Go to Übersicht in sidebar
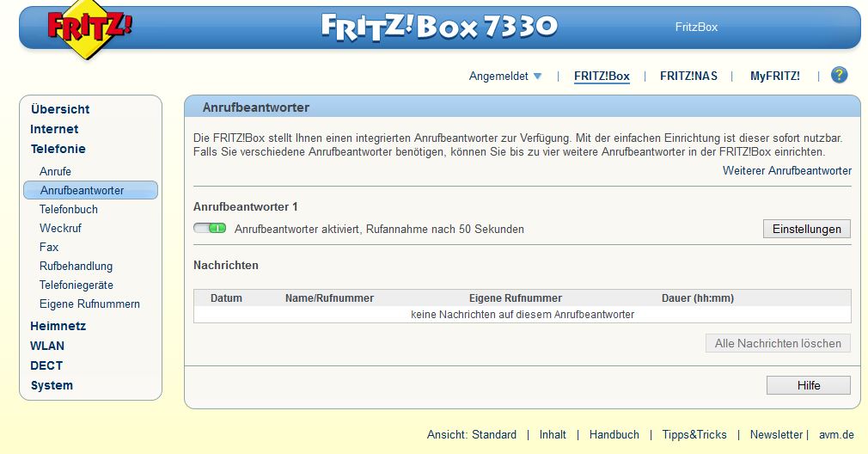 (60, 109)
